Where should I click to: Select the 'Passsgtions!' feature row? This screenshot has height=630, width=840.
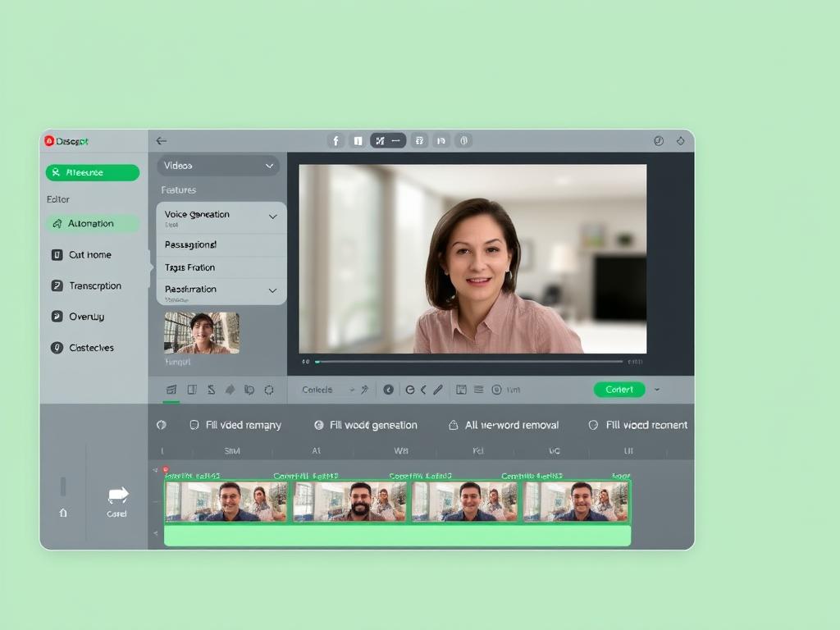(221, 244)
